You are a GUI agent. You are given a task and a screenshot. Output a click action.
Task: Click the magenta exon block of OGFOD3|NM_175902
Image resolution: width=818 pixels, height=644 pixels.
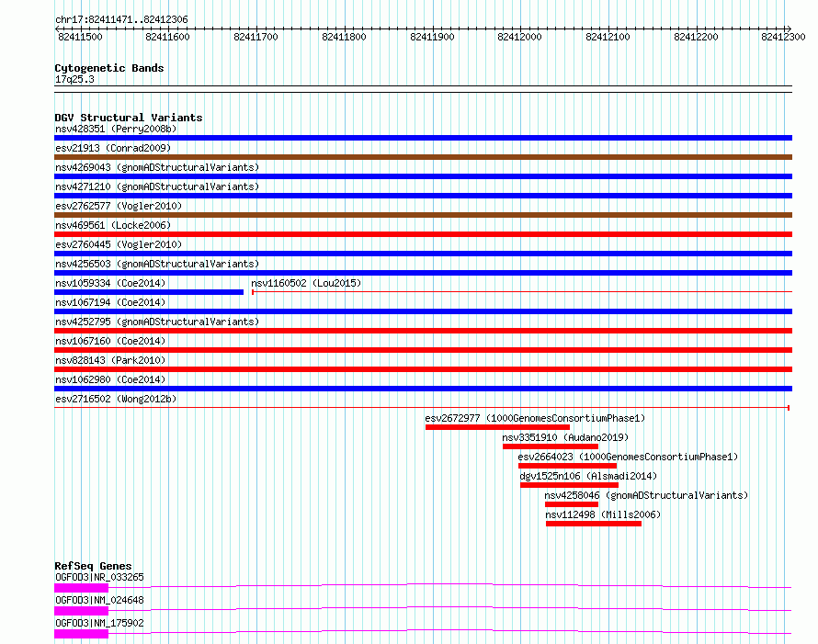point(82,634)
